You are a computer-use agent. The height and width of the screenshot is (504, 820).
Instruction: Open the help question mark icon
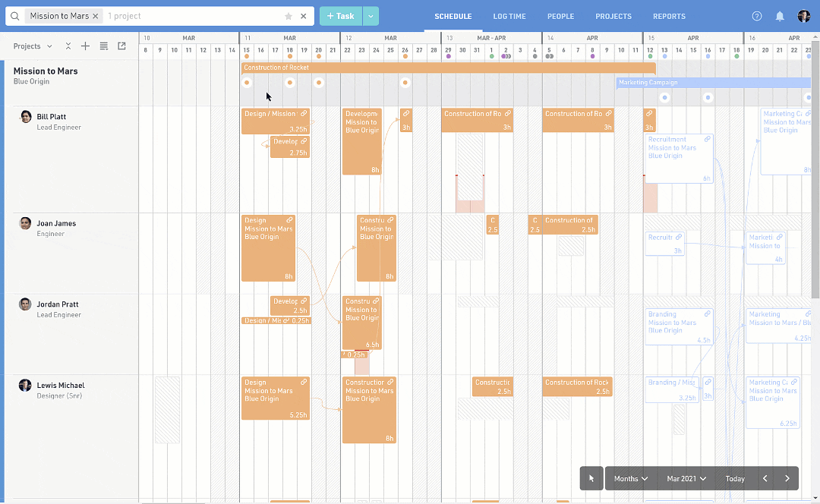(x=756, y=16)
